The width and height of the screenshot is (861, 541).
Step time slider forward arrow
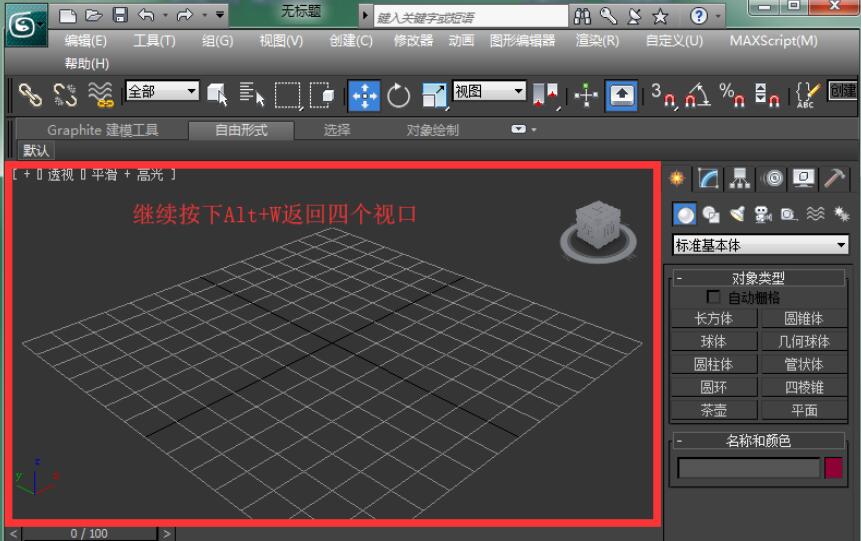(166, 533)
